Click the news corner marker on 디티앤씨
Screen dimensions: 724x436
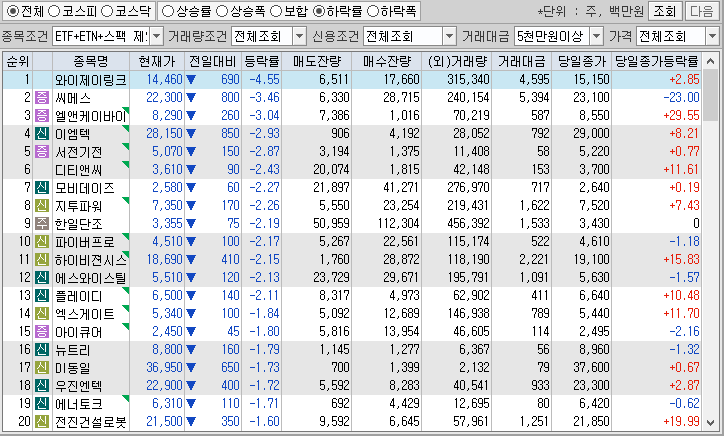click(126, 164)
